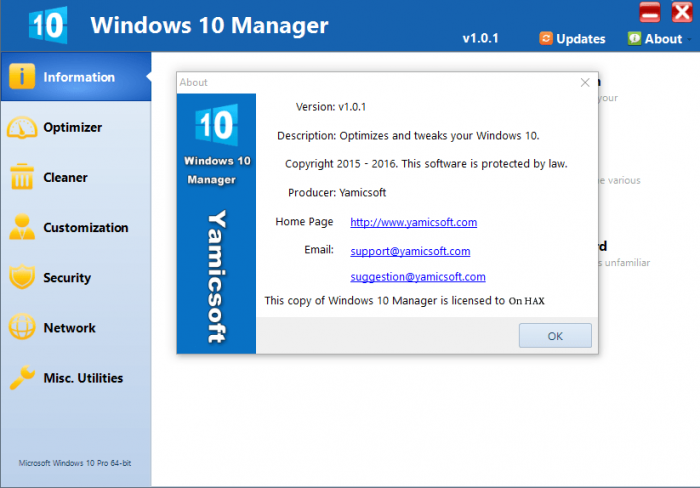This screenshot has width=700, height=488.
Task: Click 'Microsoft Windows 10 Pro 64-bit' status text
Action: coord(75,463)
